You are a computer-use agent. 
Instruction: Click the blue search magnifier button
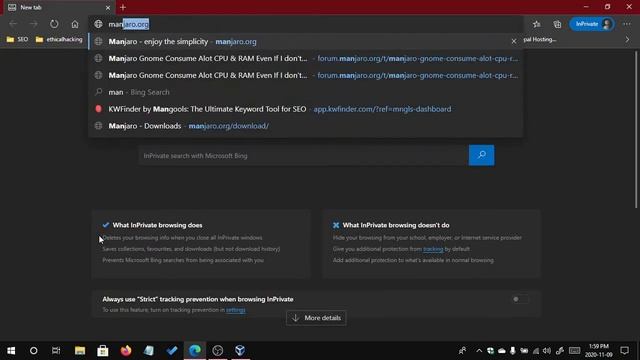[482, 155]
